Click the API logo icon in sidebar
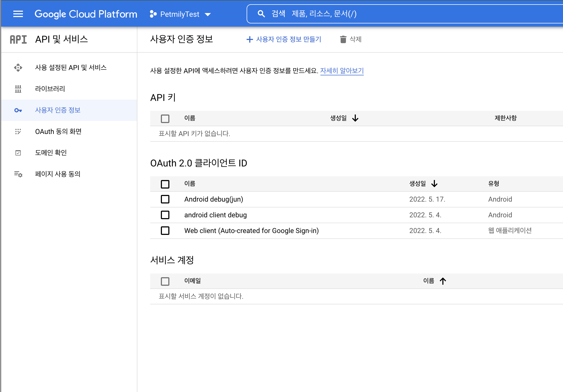Screen dimensions: 563x392 click(18, 39)
